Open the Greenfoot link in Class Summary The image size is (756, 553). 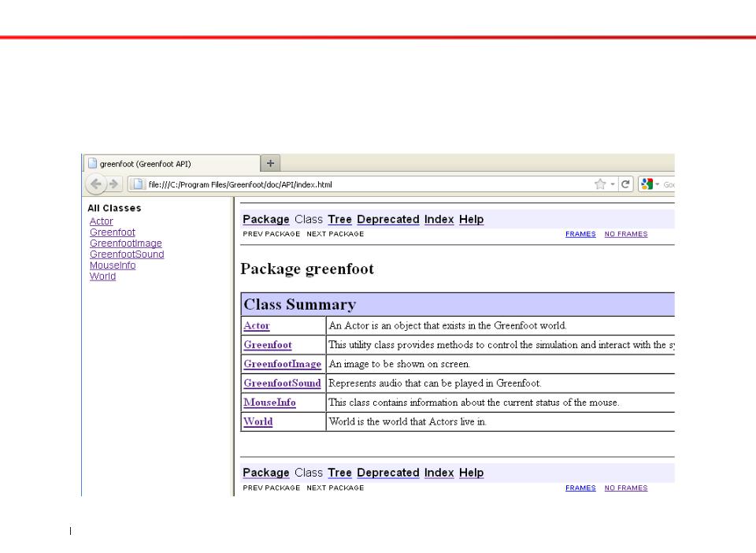click(268, 345)
